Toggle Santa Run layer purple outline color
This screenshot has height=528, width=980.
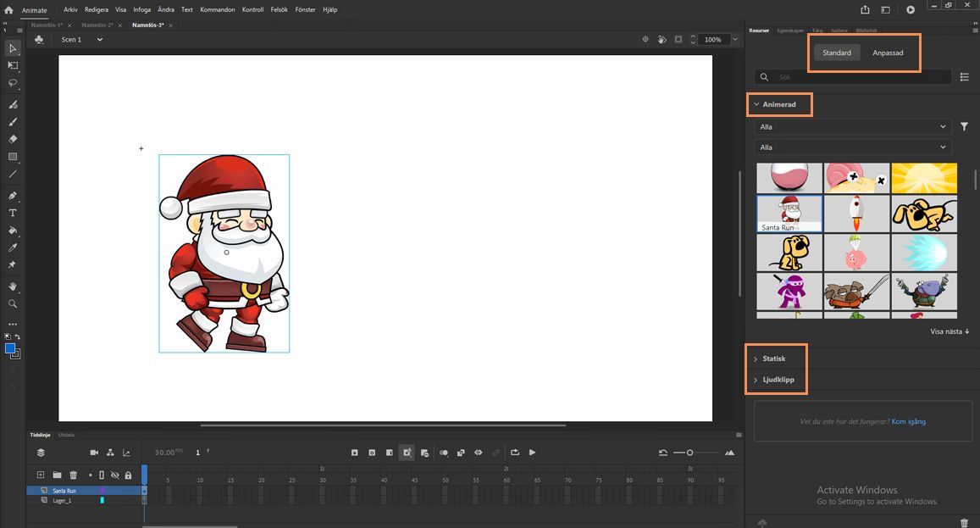point(102,491)
